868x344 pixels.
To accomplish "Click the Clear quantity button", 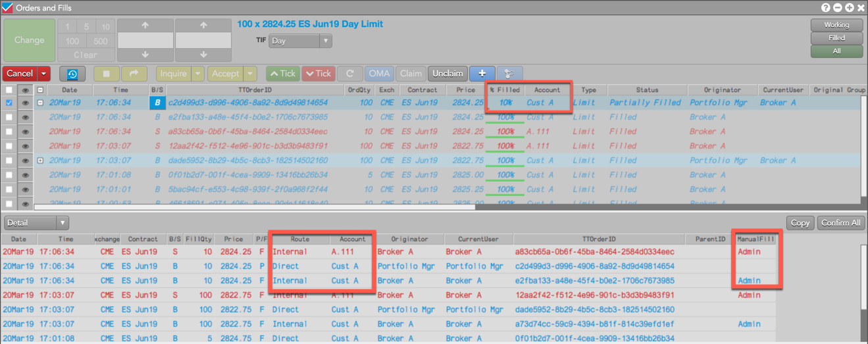I will (86, 55).
